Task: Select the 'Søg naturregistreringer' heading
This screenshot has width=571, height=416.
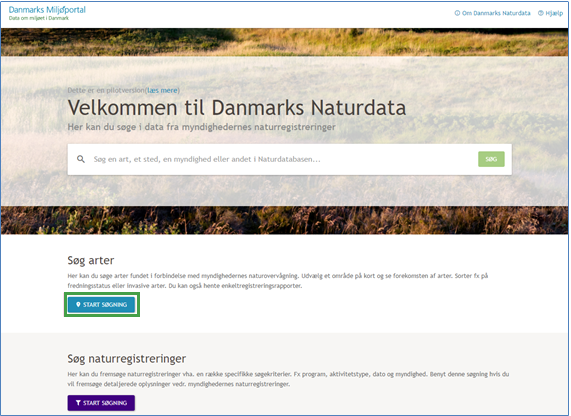Action: click(x=127, y=359)
